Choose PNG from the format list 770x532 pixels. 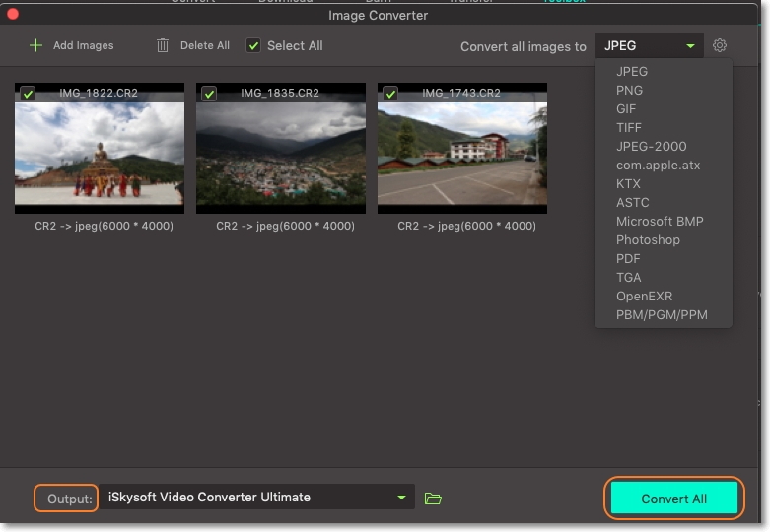(x=629, y=91)
